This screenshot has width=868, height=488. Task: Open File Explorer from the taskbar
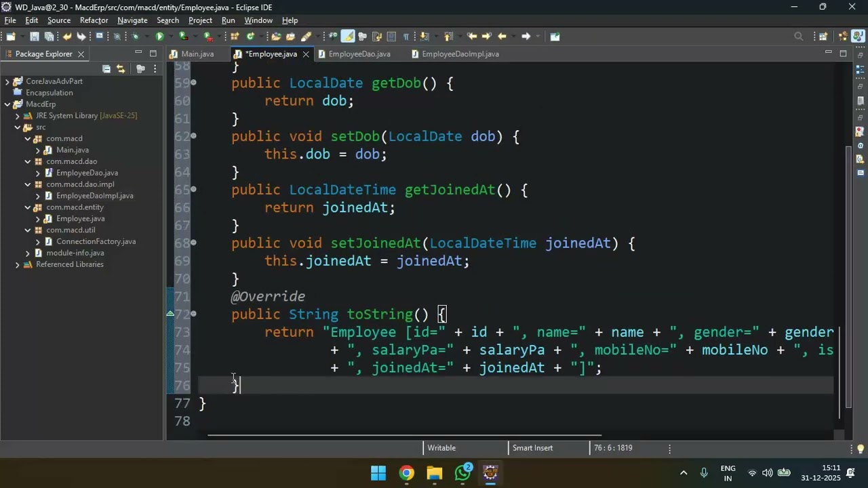click(435, 472)
